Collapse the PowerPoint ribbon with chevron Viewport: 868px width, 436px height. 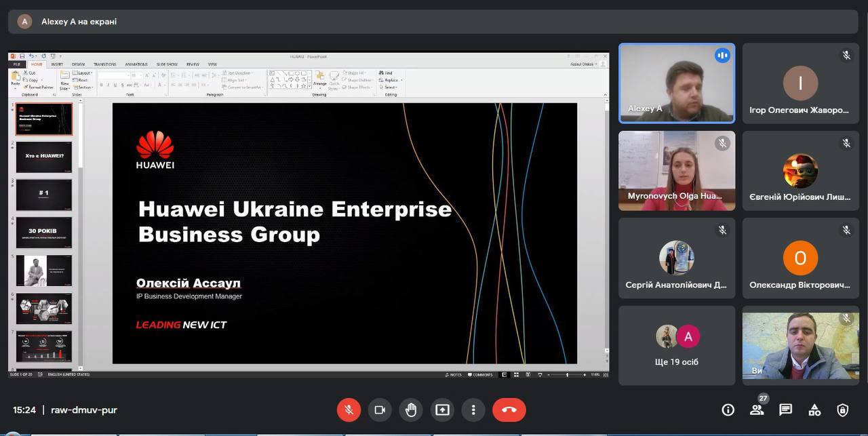pos(605,95)
